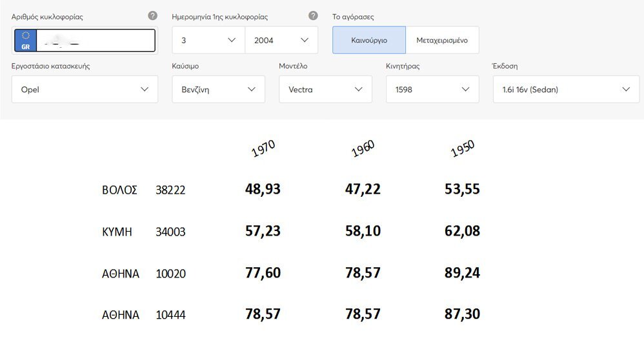Select Καινούργιο purchase option
The image size is (644, 362).
tap(369, 40)
